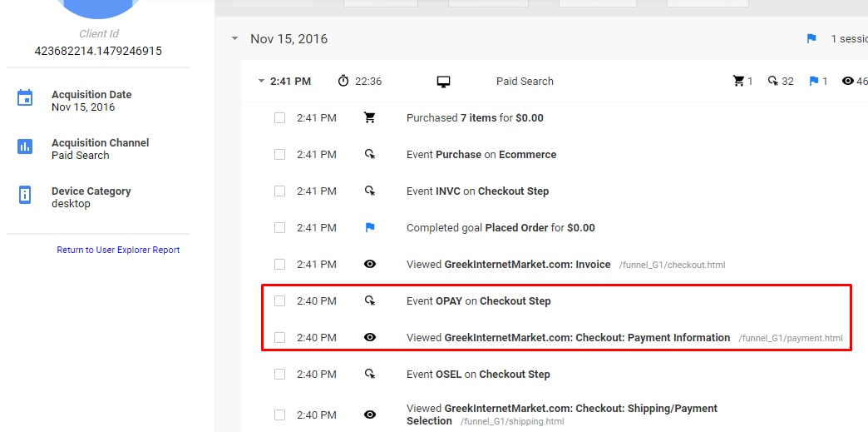Click the Event INVC on Checkout Step entry
The width and height of the screenshot is (868, 432).
pos(477,191)
